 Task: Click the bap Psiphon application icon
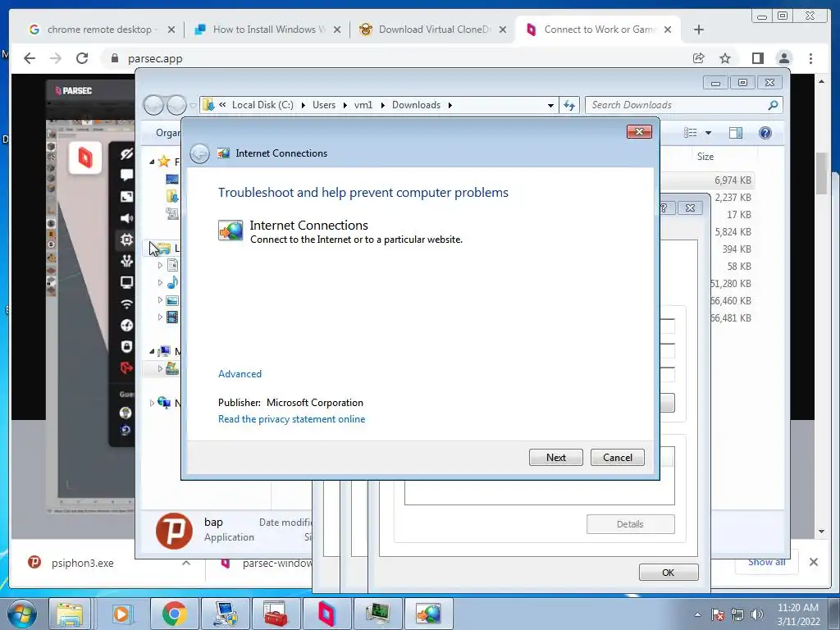pyautogui.click(x=174, y=531)
